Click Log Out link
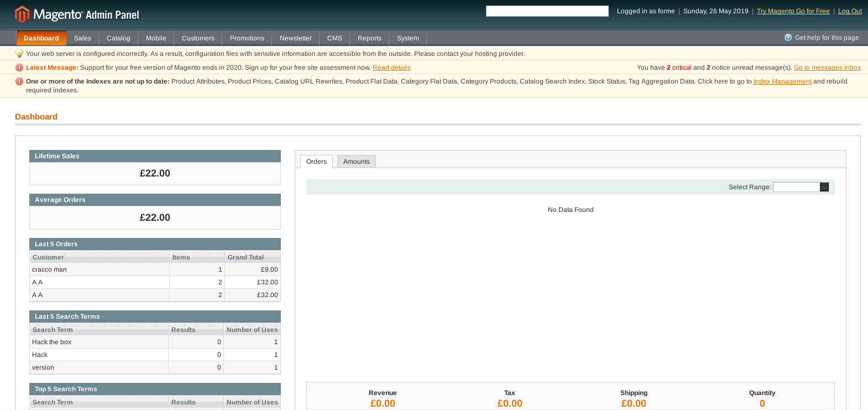 (x=850, y=11)
